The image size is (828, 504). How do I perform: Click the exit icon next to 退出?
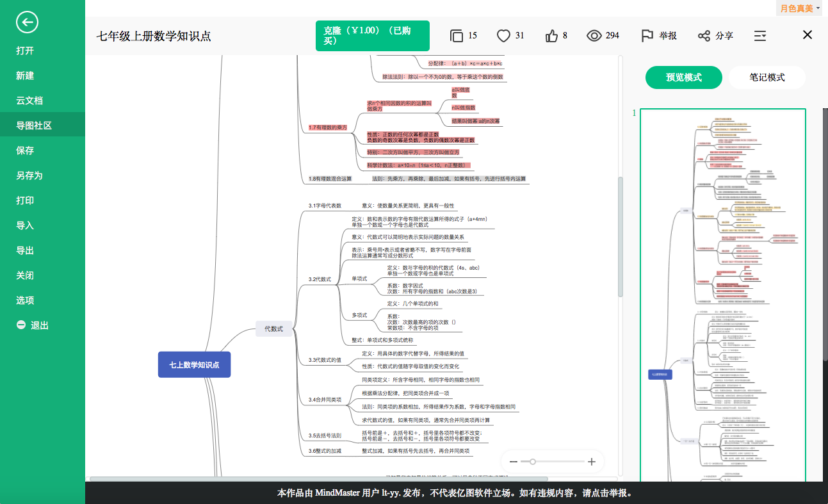coord(21,325)
